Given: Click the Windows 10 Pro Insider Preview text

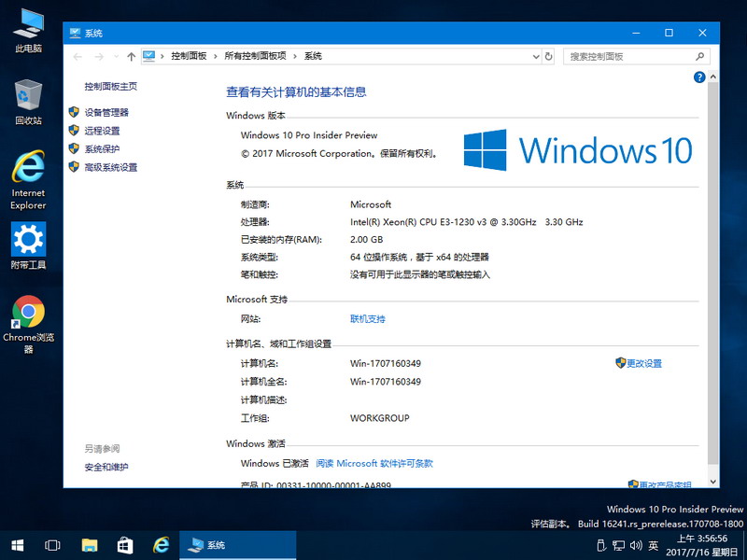Looking at the screenshot, I should 309,135.
